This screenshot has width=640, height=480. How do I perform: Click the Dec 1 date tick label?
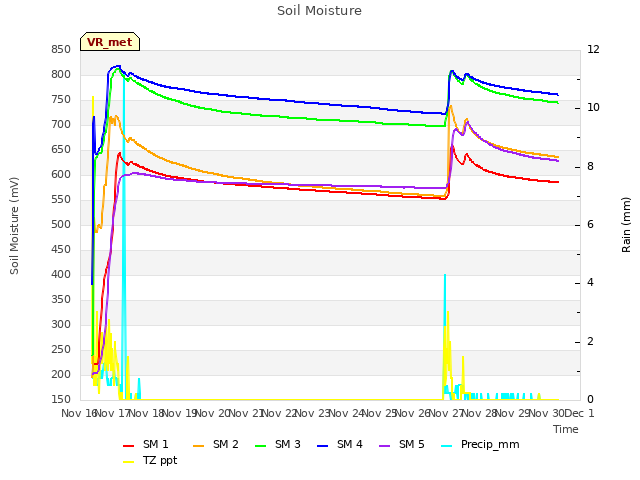580,413
